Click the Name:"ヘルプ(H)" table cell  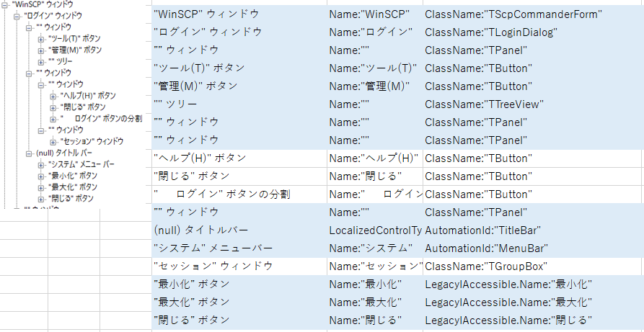pos(375,158)
